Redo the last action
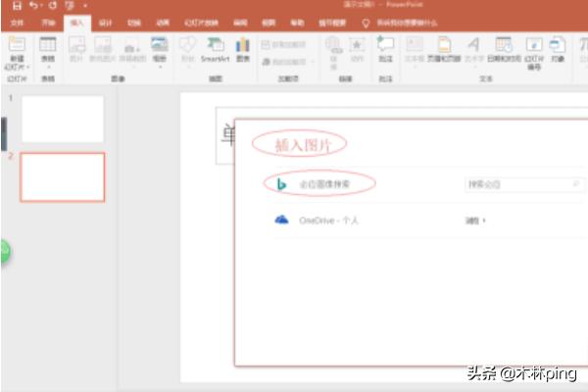588x392 pixels. pyautogui.click(x=53, y=5)
